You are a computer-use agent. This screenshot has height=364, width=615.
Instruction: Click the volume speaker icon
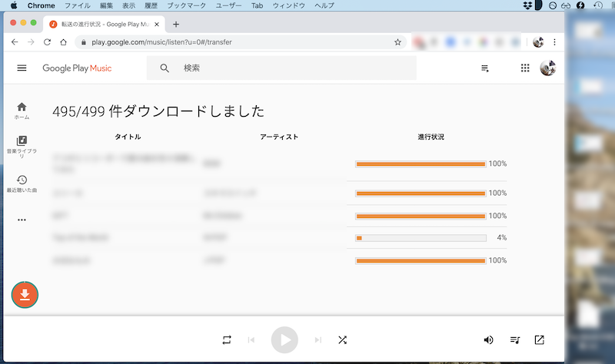(488, 339)
